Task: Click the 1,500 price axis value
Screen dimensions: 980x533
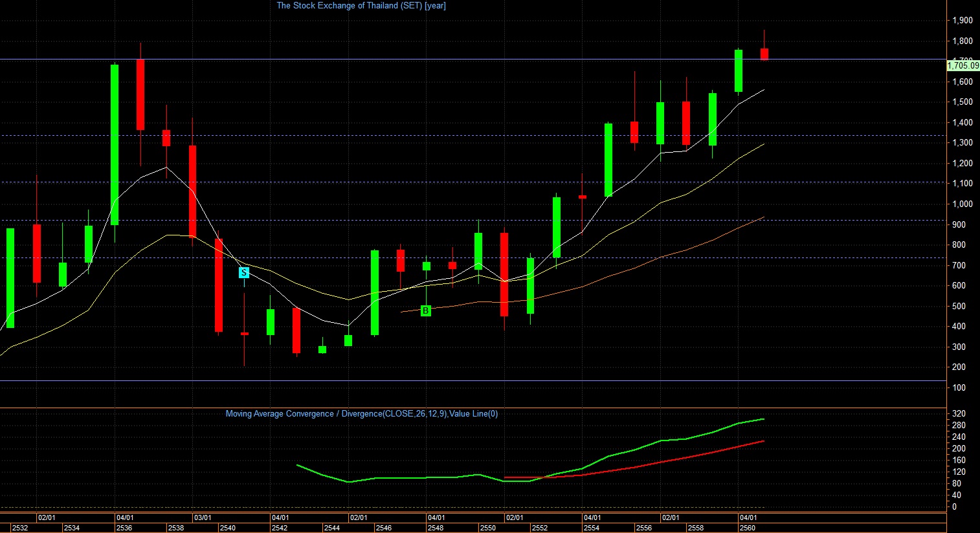Action: (963, 102)
